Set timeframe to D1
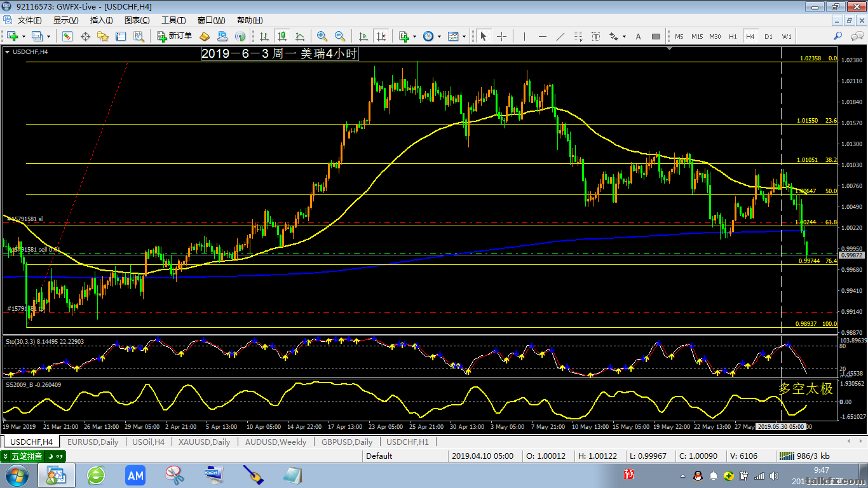This screenshot has width=868, height=488. pos(768,36)
